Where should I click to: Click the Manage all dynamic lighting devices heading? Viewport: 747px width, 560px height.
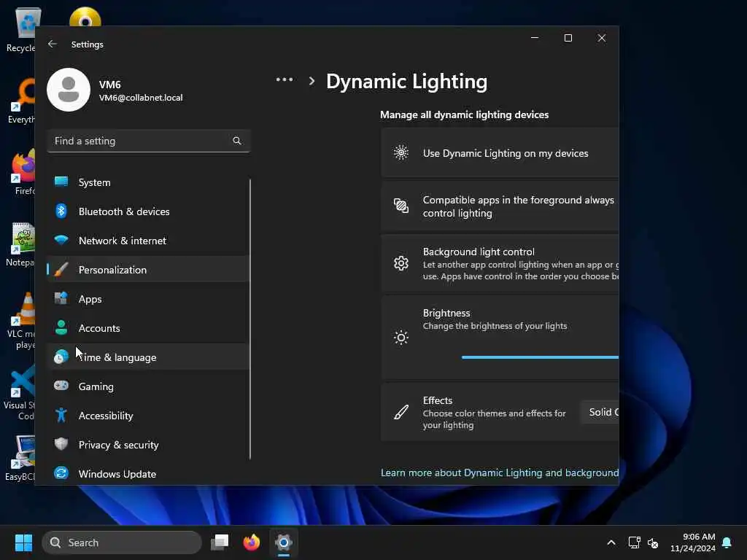point(464,114)
